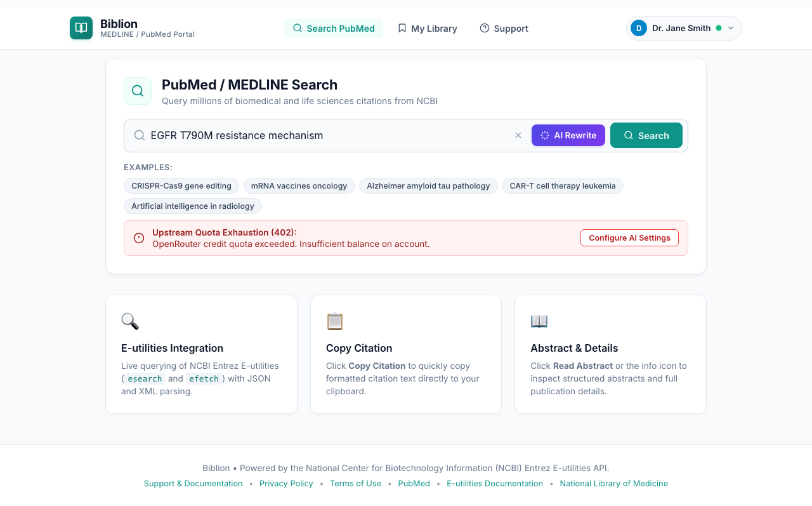Click the open book emoji on Abstract card

click(539, 321)
